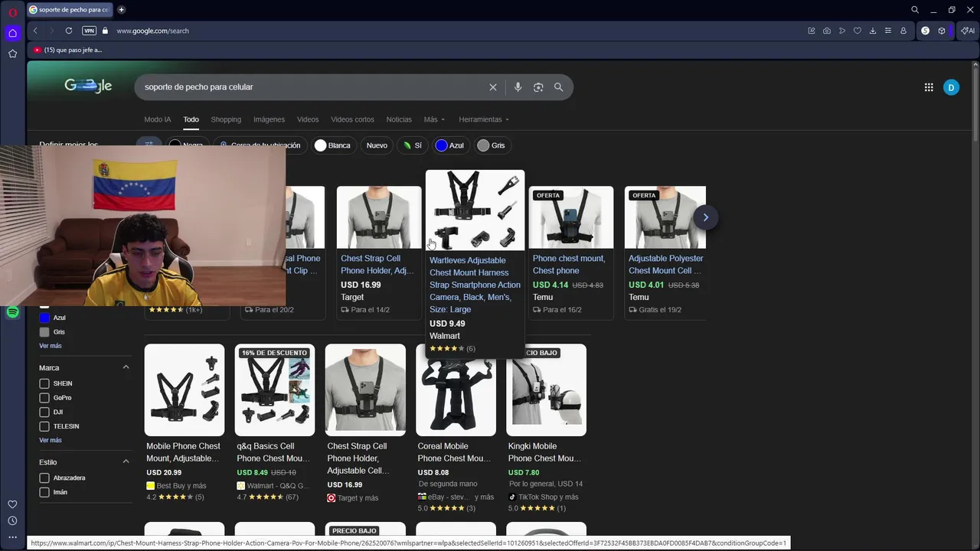Open the Google account avatar D
980x551 pixels.
point(951,87)
